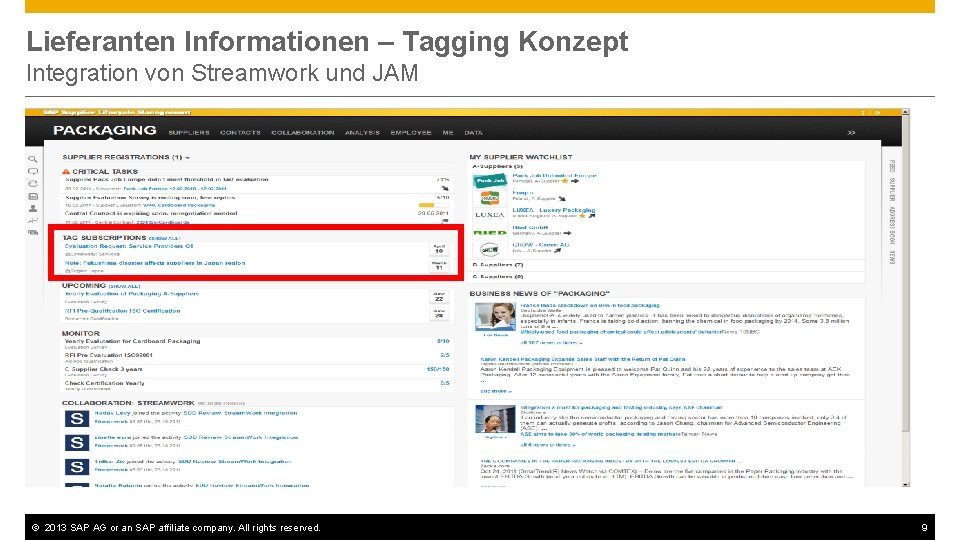960x540 pixels.
Task: Click the person icon in left sidebar
Action: point(33,208)
